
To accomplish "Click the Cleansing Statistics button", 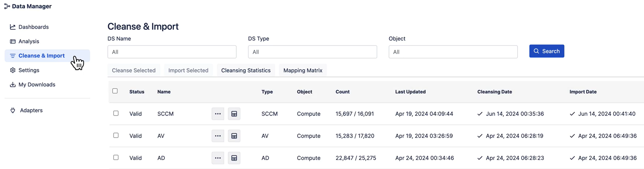I will (245, 70).
